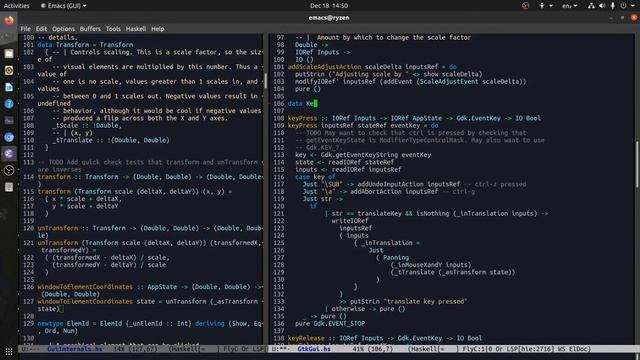Click '| otherwise -> pure ()' on line 134

point(365,309)
